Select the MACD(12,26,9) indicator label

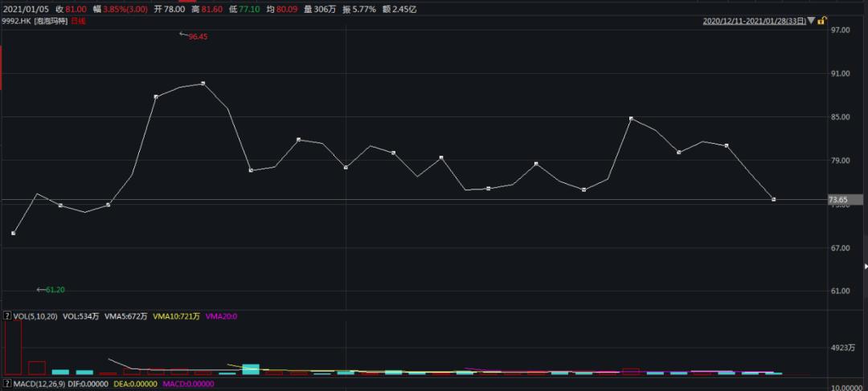tap(39, 383)
